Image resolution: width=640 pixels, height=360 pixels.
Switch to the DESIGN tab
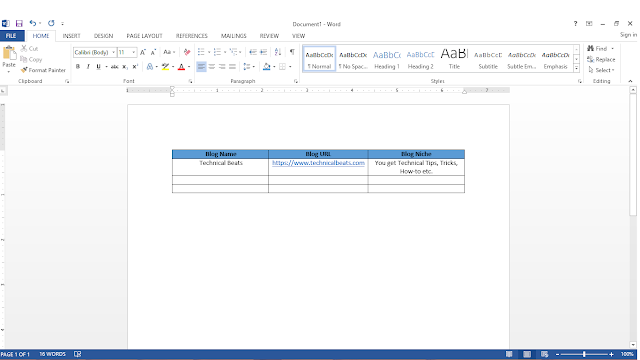coord(103,36)
